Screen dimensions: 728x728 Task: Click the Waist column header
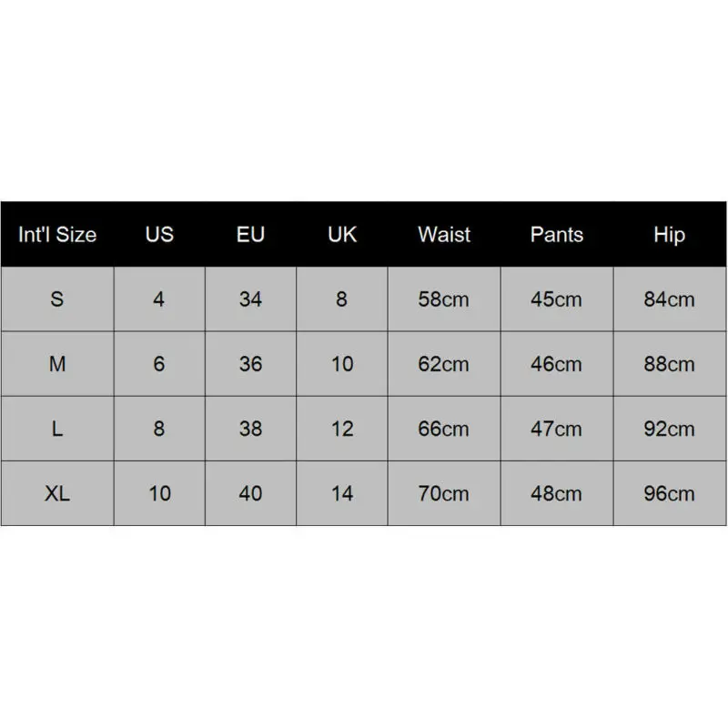(x=444, y=235)
